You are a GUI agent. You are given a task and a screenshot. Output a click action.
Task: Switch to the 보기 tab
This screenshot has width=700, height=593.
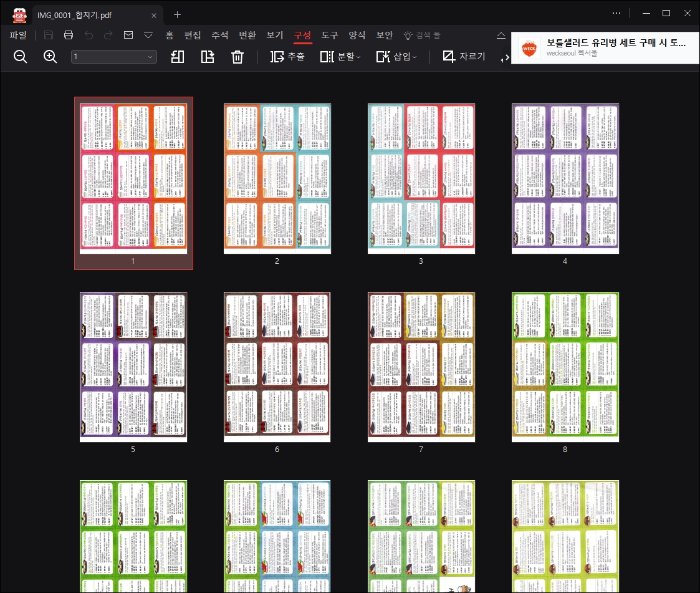point(275,36)
